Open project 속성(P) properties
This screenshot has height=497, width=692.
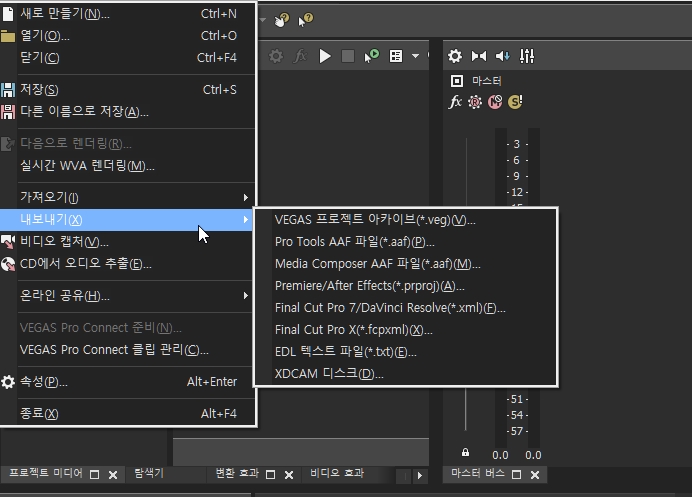click(x=128, y=381)
